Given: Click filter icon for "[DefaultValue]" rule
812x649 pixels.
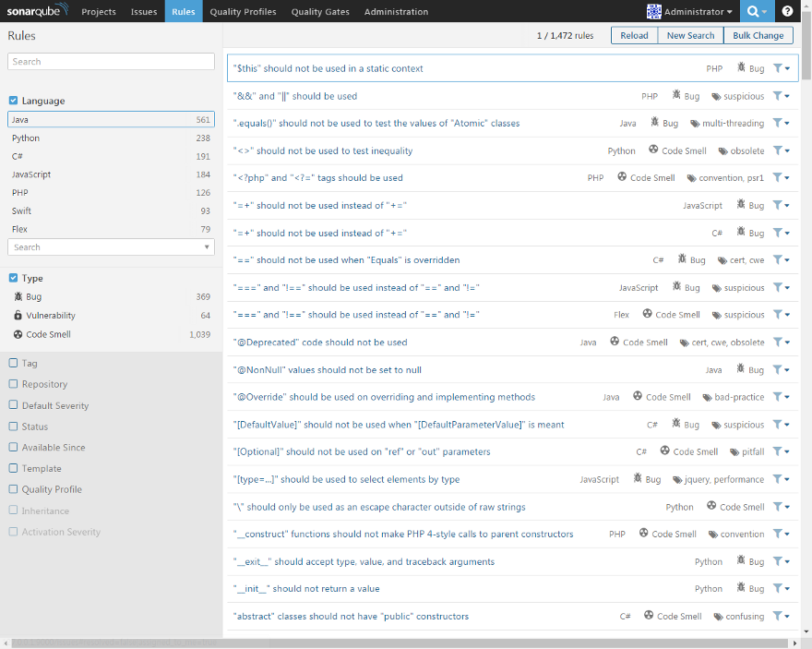Looking at the screenshot, I should click(777, 425).
